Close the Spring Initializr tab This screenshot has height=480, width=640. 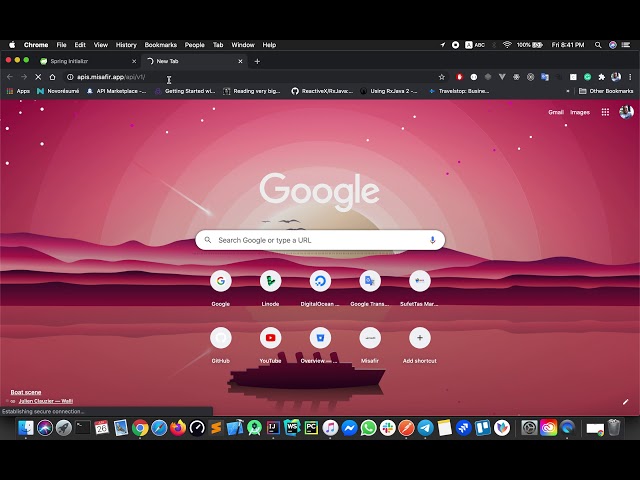(134, 61)
